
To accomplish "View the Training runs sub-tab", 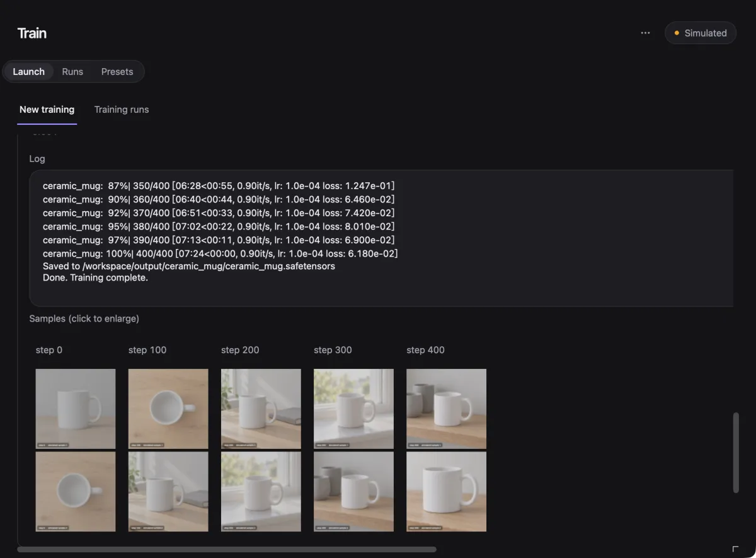I will [122, 110].
